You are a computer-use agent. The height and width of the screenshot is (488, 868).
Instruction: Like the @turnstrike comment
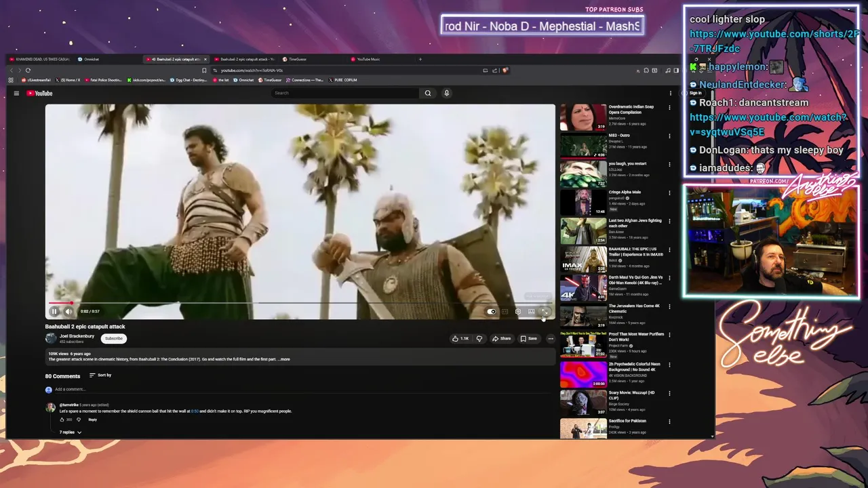pos(62,420)
